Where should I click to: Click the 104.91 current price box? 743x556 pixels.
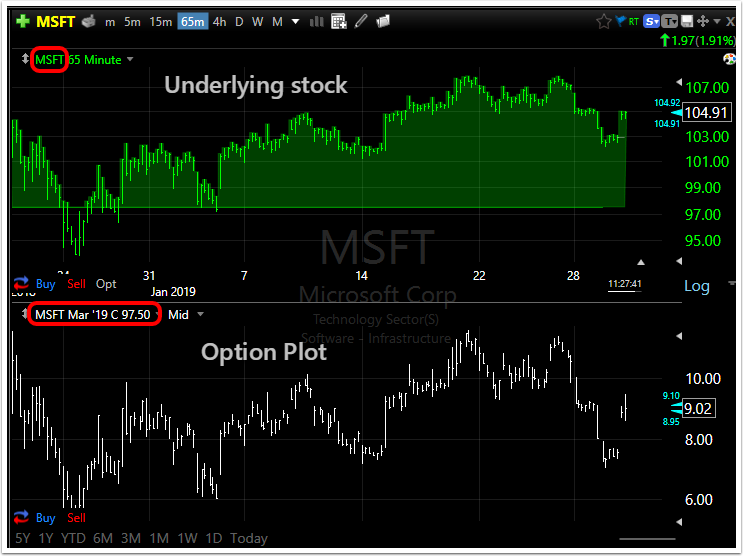tap(706, 113)
